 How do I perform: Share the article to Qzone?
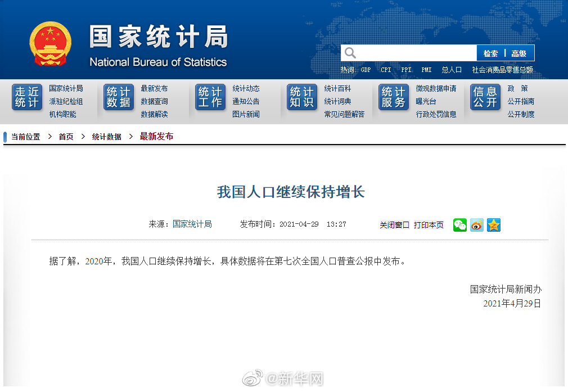coord(493,225)
